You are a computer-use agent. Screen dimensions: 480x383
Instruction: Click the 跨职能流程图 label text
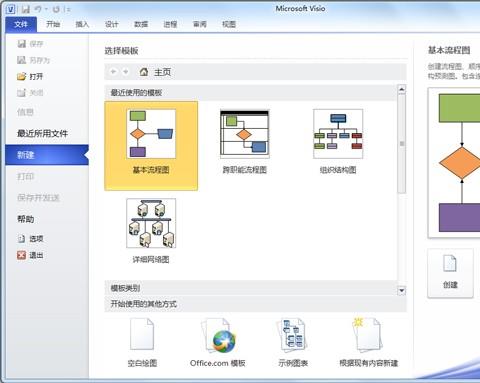pyautogui.click(x=245, y=170)
